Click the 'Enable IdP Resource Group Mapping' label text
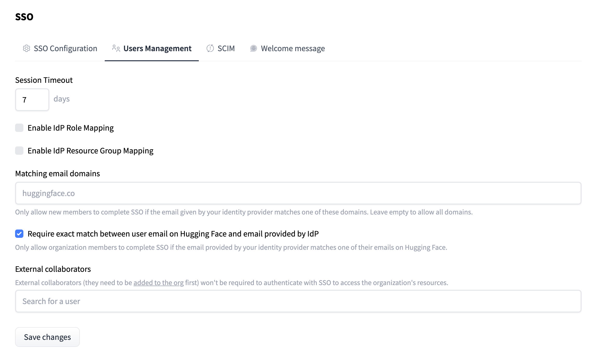Viewport: 593px width, 364px height. [90, 151]
